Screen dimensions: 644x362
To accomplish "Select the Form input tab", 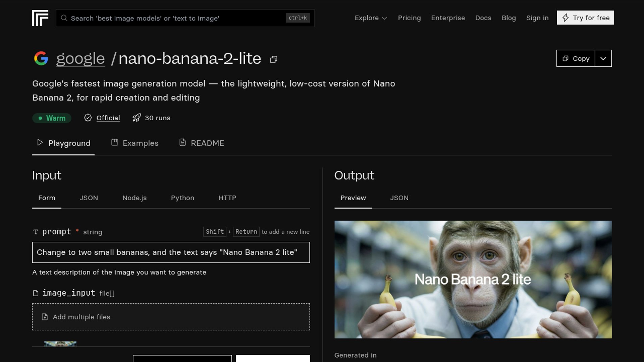I will [47, 198].
